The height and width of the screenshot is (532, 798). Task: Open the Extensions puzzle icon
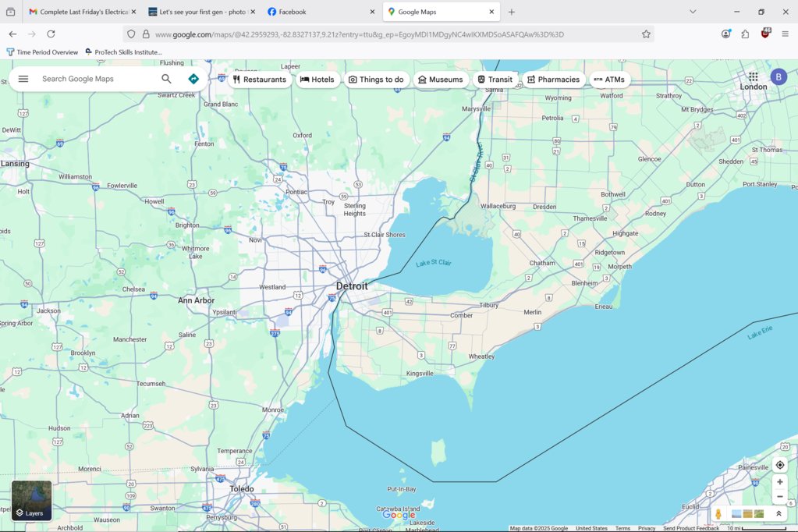745,34
